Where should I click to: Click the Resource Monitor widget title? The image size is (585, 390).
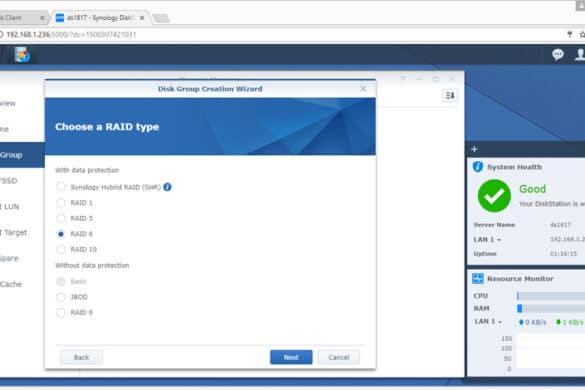(520, 279)
